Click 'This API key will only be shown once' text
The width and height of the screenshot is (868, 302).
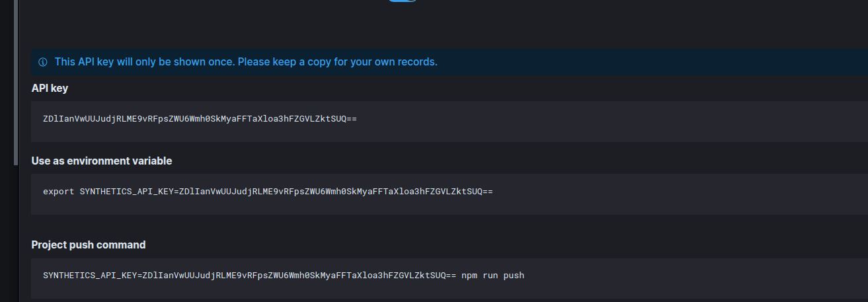(145, 62)
